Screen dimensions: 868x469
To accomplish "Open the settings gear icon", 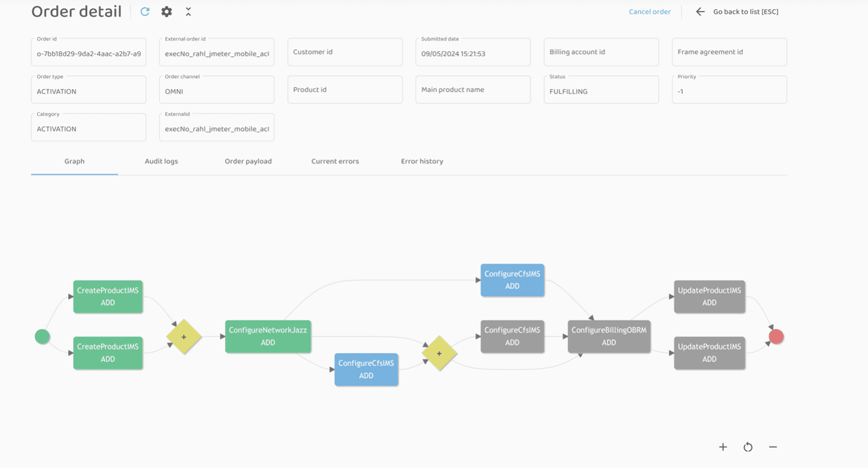I will point(167,12).
